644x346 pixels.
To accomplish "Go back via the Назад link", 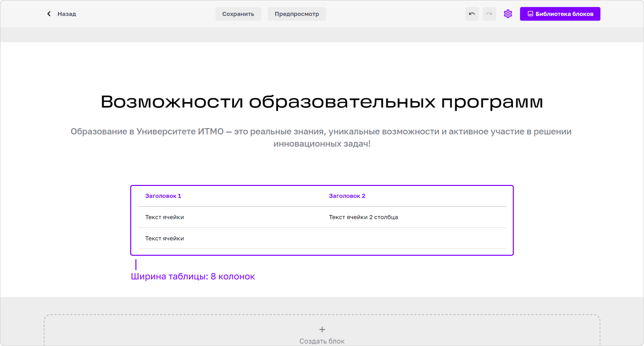I will point(67,14).
